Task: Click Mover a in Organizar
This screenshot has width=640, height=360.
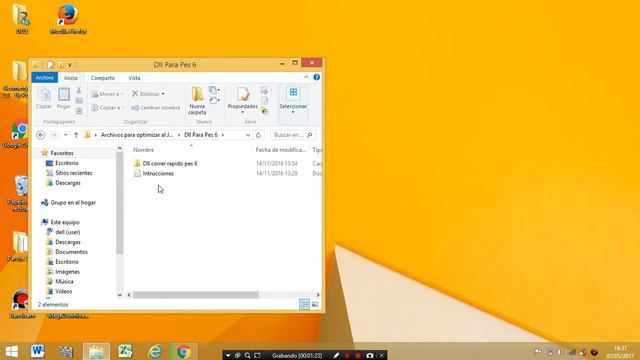Action: (107, 94)
